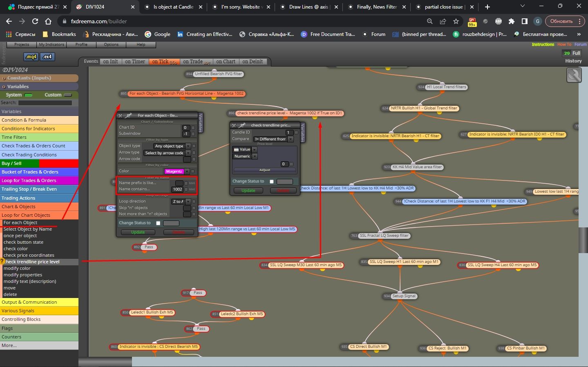Click the Adjust button
Viewport: 588px width, 367px height.
[x=265, y=170]
